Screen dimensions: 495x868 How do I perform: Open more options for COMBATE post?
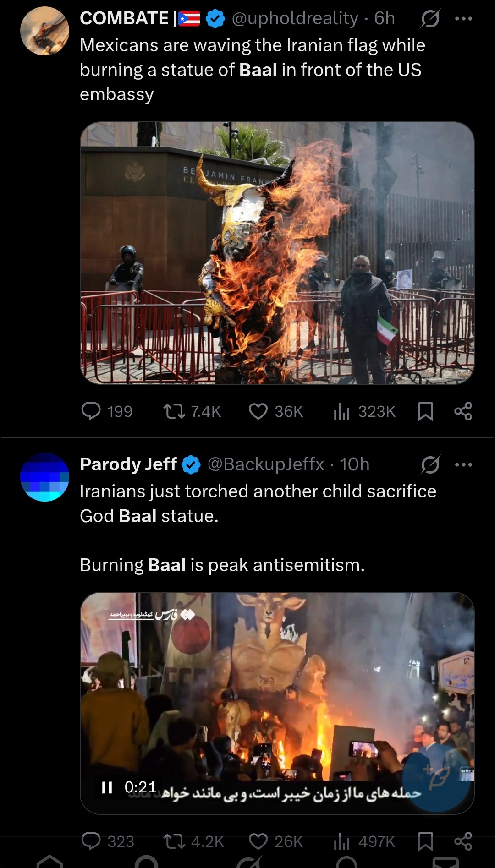[x=463, y=19]
